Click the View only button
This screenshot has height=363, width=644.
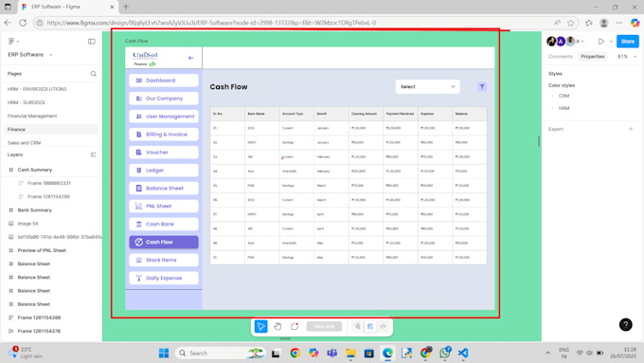coord(324,326)
